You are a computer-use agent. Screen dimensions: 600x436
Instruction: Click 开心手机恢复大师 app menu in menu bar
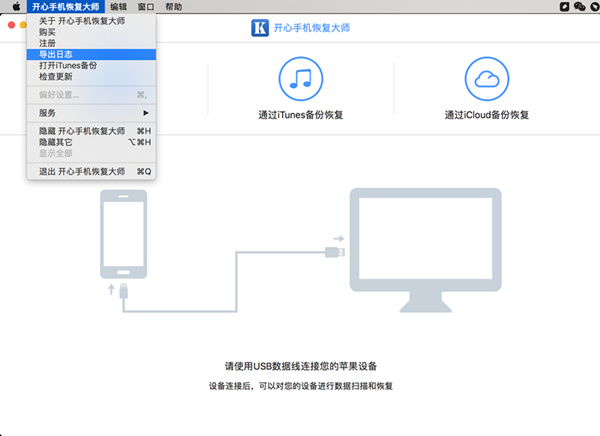[65, 7]
